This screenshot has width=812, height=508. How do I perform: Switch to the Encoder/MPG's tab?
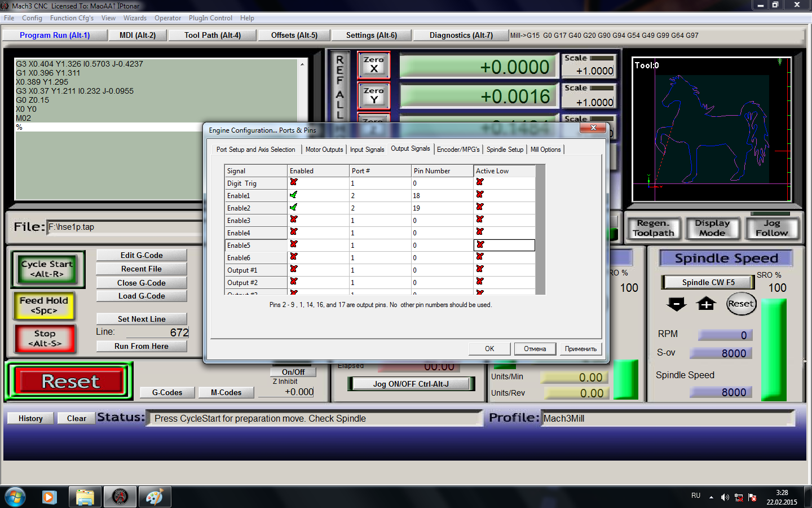click(458, 150)
